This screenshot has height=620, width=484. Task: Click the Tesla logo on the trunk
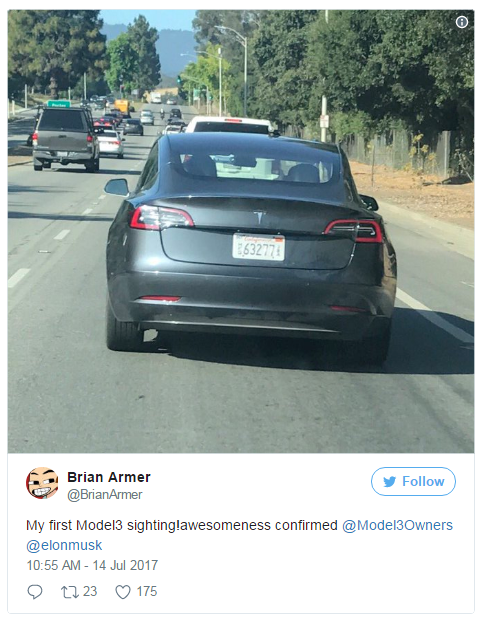point(259,217)
